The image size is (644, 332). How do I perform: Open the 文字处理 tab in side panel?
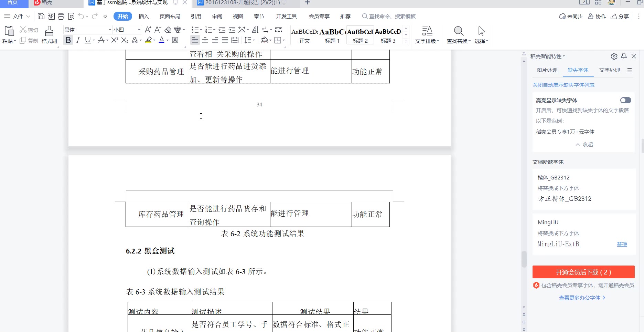click(x=610, y=70)
